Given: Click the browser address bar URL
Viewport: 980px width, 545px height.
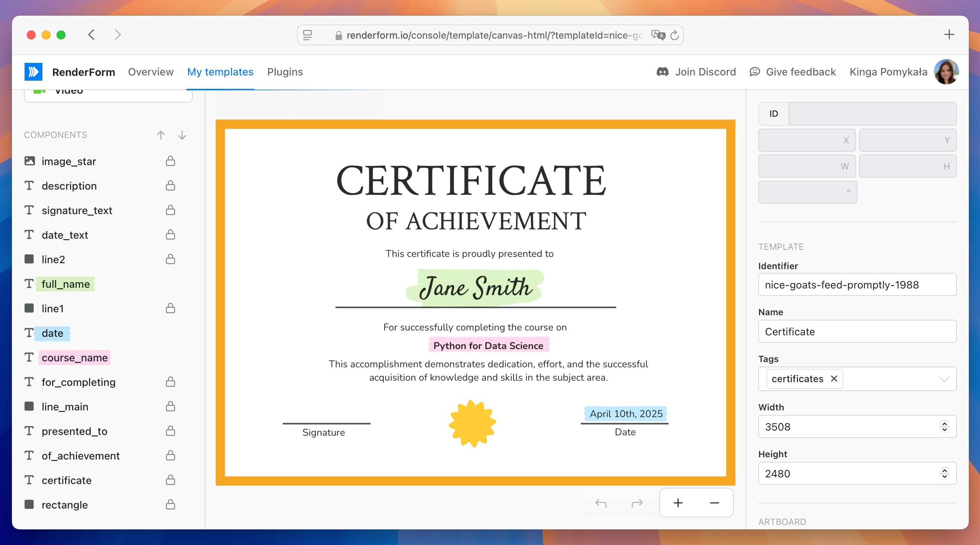Looking at the screenshot, I should pyautogui.click(x=494, y=35).
